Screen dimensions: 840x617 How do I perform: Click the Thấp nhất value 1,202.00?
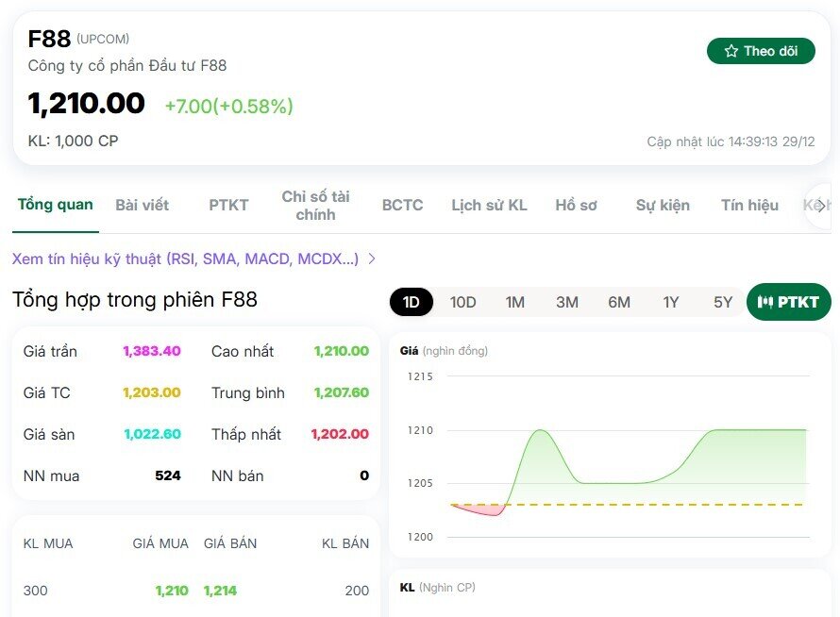(x=340, y=434)
